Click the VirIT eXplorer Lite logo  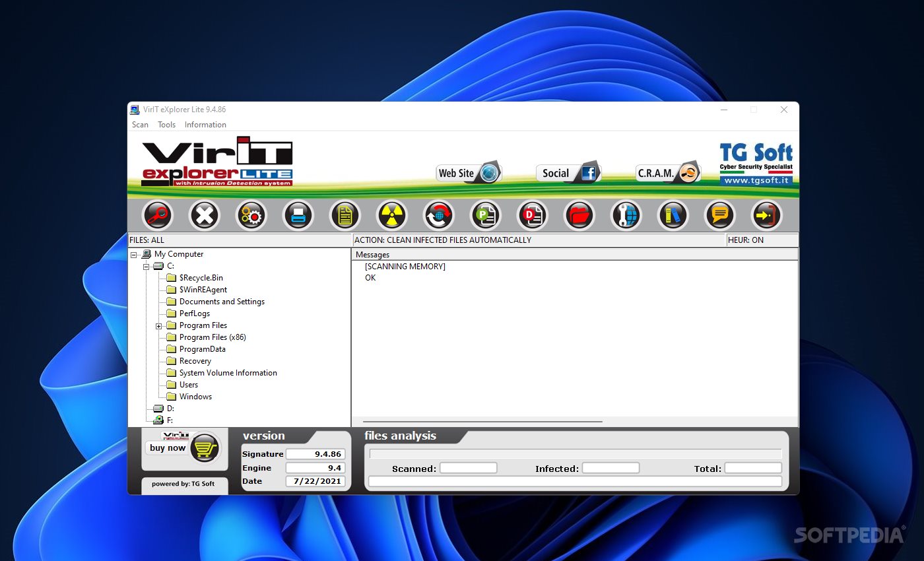coord(217,162)
